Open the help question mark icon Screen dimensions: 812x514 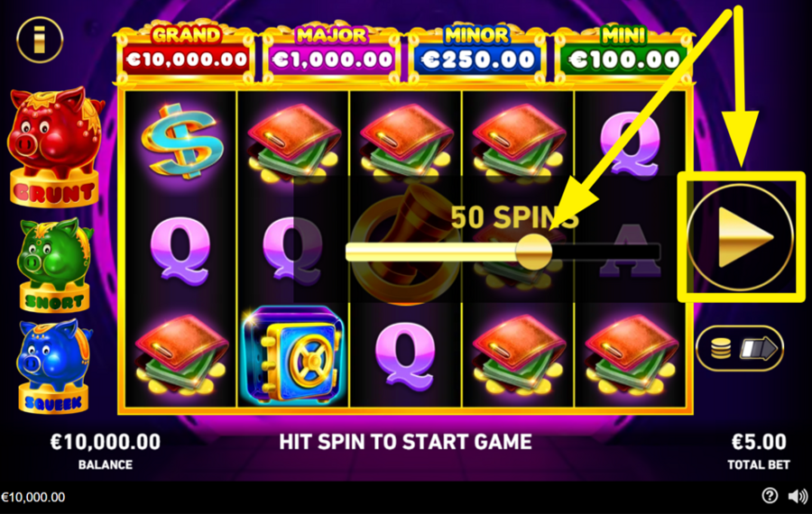770,496
